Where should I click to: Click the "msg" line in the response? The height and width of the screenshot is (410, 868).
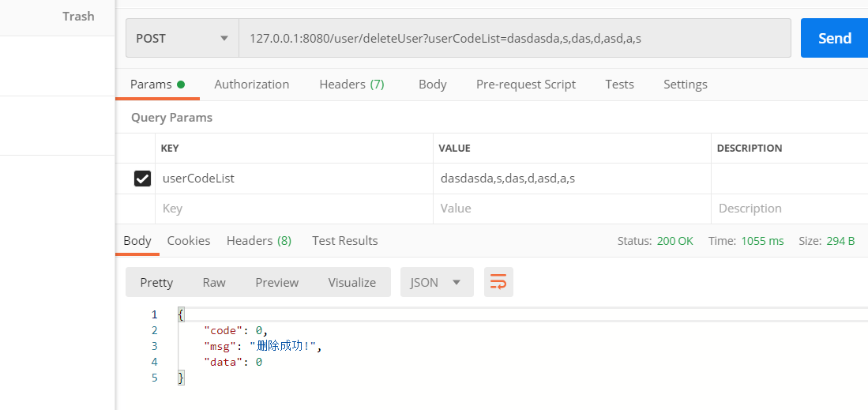point(262,346)
